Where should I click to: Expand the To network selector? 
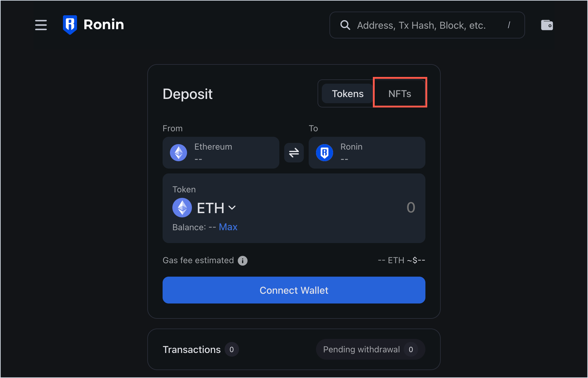[367, 153]
